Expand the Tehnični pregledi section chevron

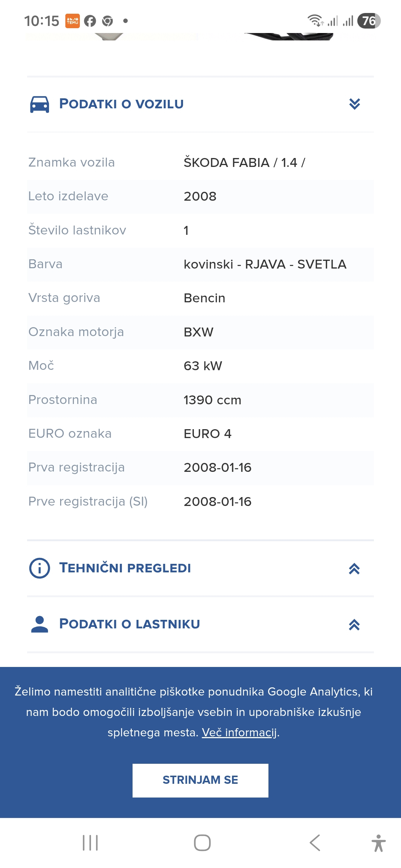click(354, 568)
